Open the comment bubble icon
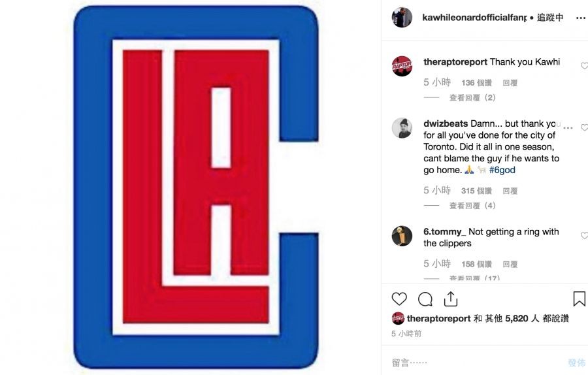Image resolution: width=588 pixels, height=375 pixels. (x=425, y=299)
